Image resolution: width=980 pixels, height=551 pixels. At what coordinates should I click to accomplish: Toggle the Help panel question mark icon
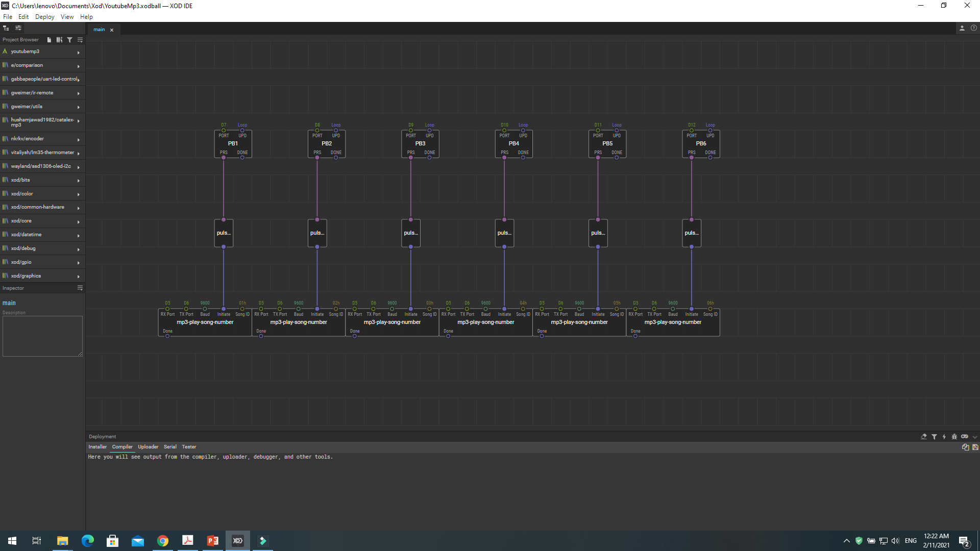(973, 29)
